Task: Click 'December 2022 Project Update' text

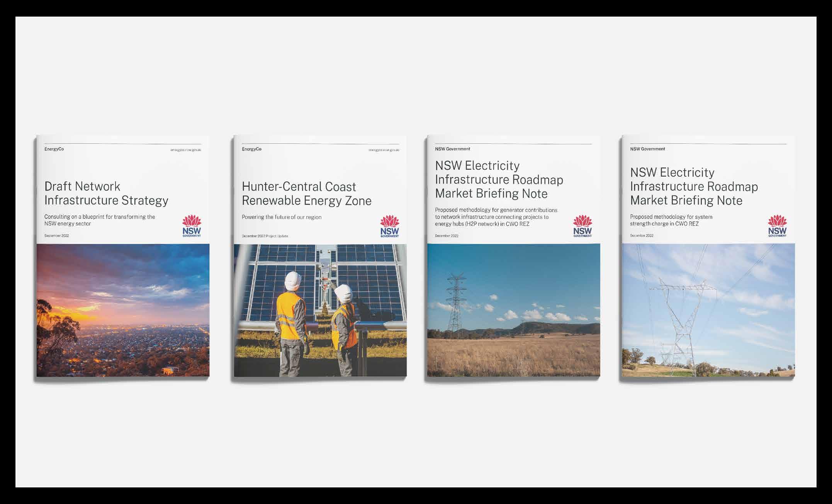Action: (x=265, y=236)
